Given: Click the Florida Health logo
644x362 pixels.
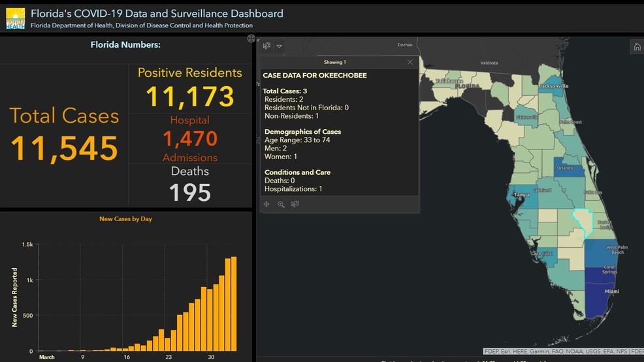Looking at the screenshot, I should click(15, 18).
